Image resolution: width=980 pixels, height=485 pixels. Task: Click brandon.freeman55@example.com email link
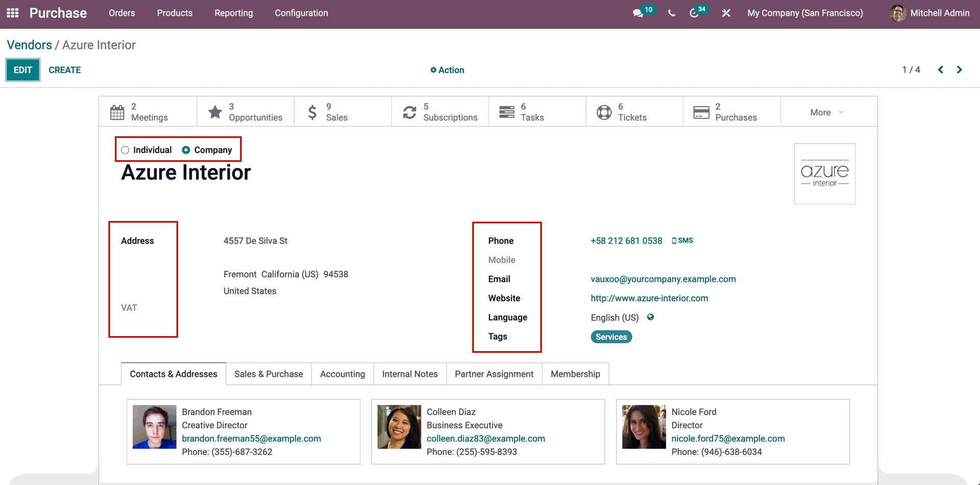[x=252, y=439]
